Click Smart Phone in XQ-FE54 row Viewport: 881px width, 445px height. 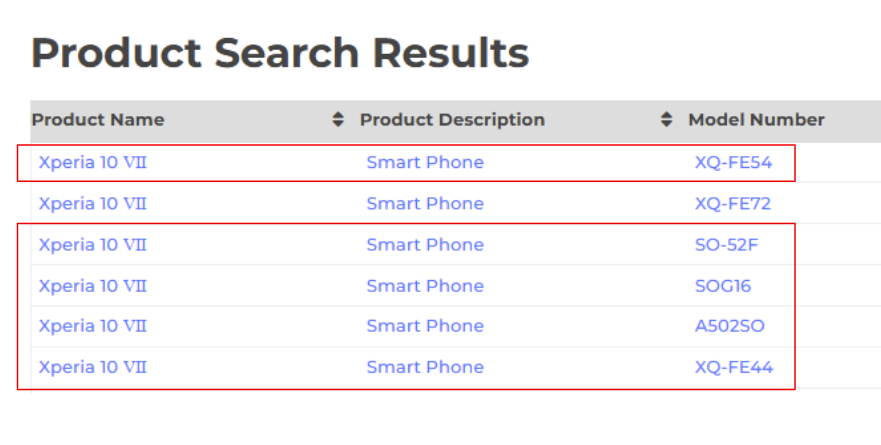click(x=425, y=162)
